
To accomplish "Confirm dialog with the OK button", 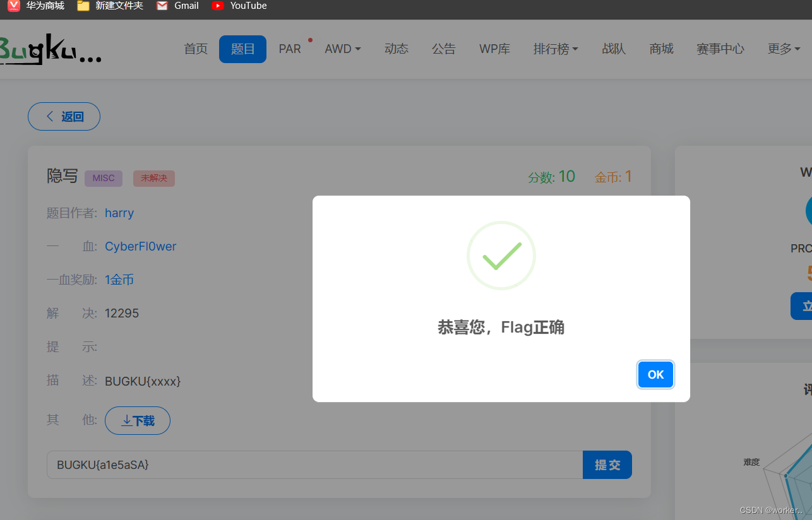I will [x=655, y=375].
